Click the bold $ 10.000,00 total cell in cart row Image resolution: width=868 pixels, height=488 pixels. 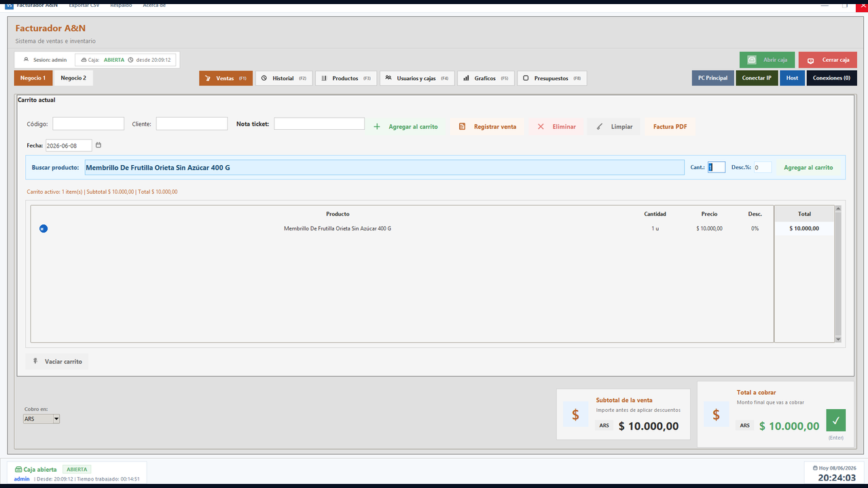click(x=804, y=229)
